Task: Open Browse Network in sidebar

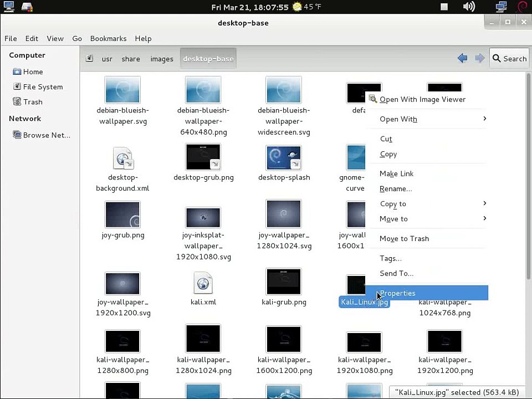Action: click(42, 135)
